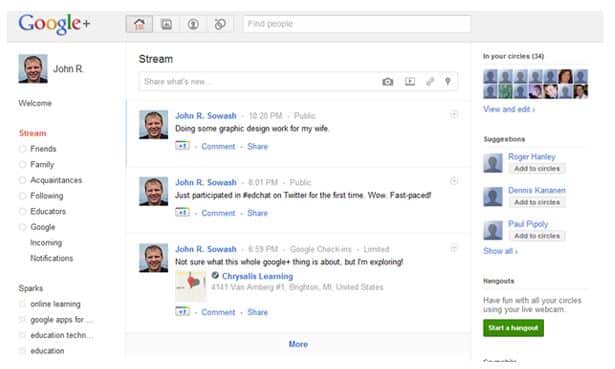615x369 pixels.
Task: Open options dropdown on the #edchat post
Action: (454, 181)
